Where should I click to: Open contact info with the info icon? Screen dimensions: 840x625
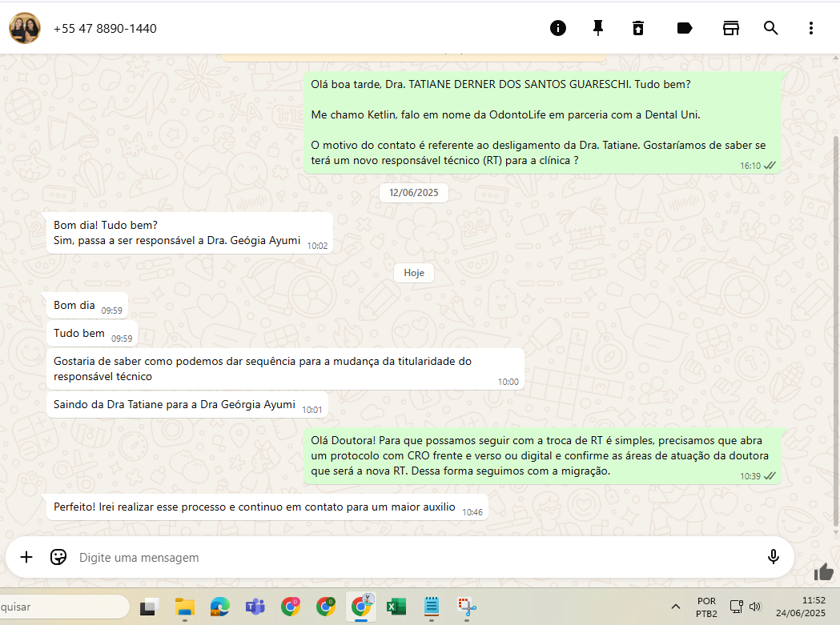coord(557,28)
